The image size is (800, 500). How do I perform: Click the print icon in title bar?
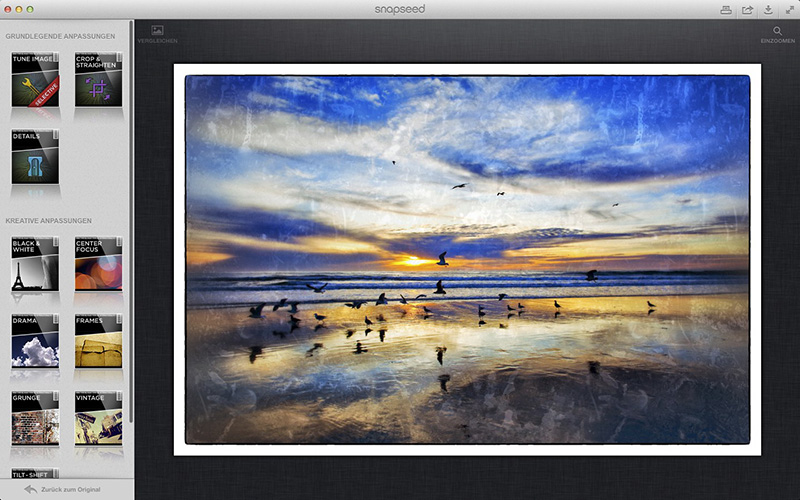[726, 9]
